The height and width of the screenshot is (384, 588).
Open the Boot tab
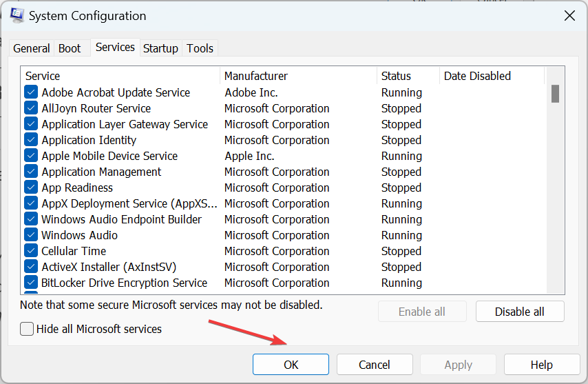click(70, 48)
